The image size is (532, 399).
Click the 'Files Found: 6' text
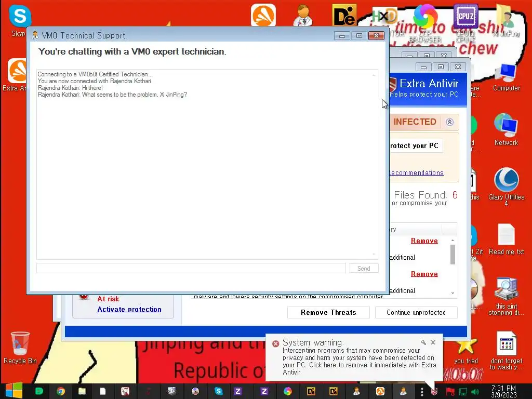click(x=425, y=195)
